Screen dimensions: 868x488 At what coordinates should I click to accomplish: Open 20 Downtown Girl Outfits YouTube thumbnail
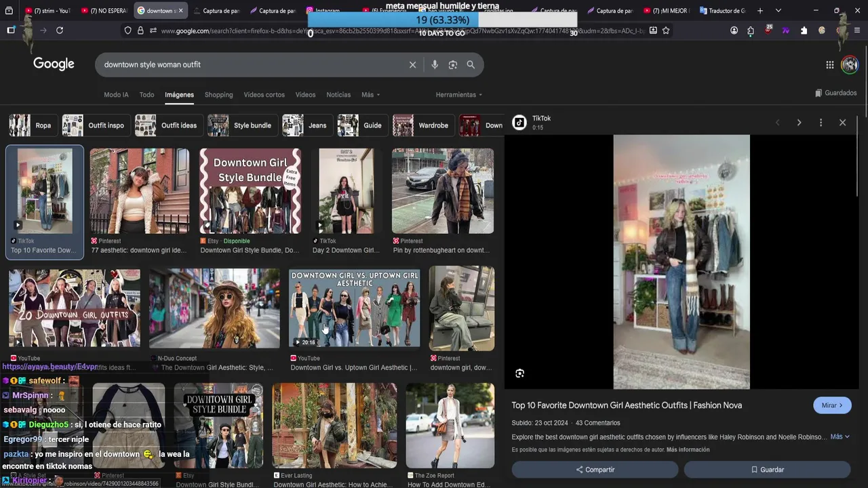pos(75,308)
